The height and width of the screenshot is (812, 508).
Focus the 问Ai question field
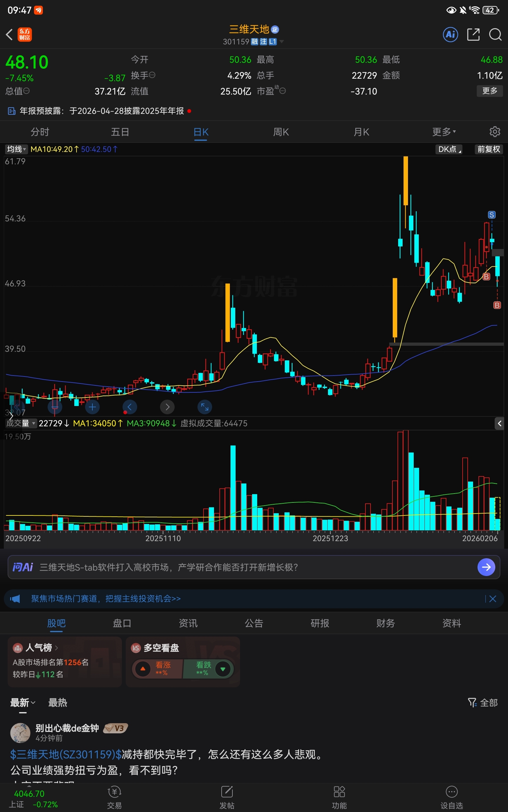click(254, 567)
